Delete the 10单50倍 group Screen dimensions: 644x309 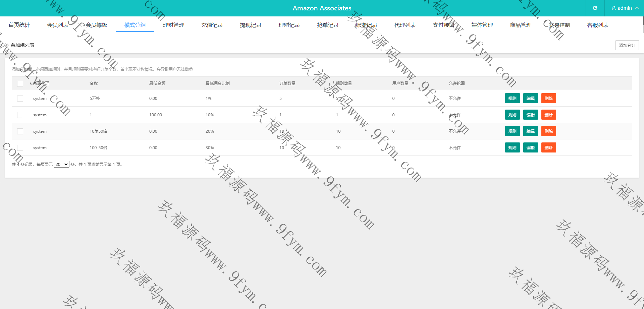[548, 131]
